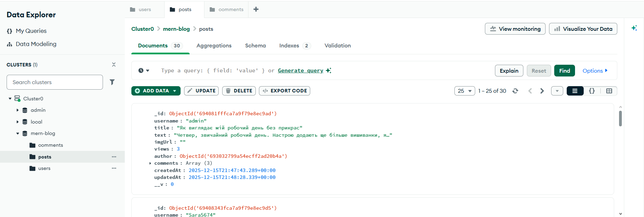Close the clusters sidebar panel

coord(114,65)
